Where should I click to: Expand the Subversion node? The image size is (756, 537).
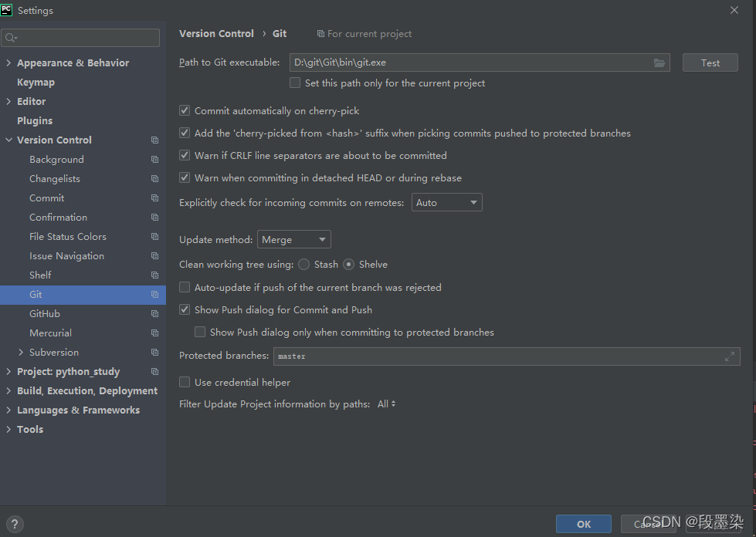pyautogui.click(x=21, y=352)
